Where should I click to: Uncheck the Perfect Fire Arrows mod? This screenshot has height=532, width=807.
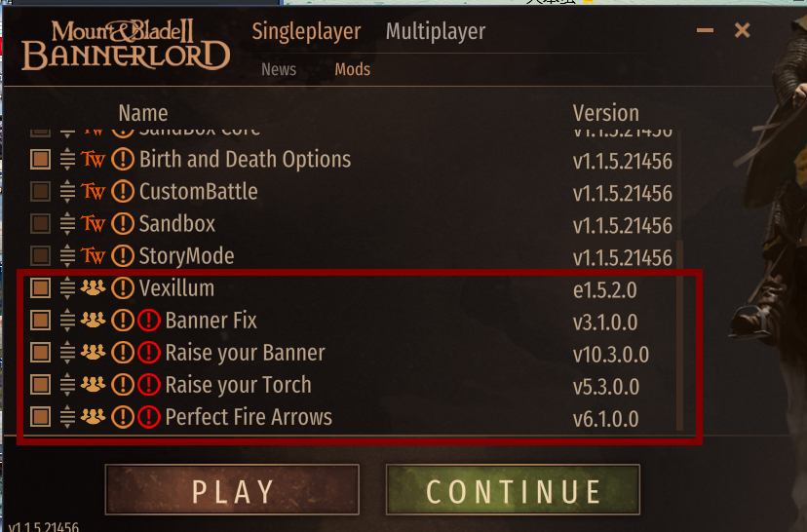tap(40, 417)
